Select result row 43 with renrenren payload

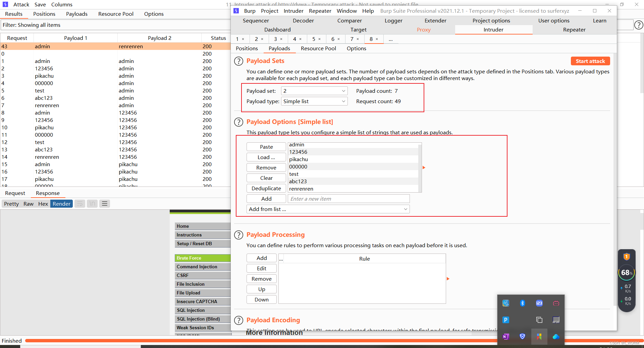(x=115, y=47)
